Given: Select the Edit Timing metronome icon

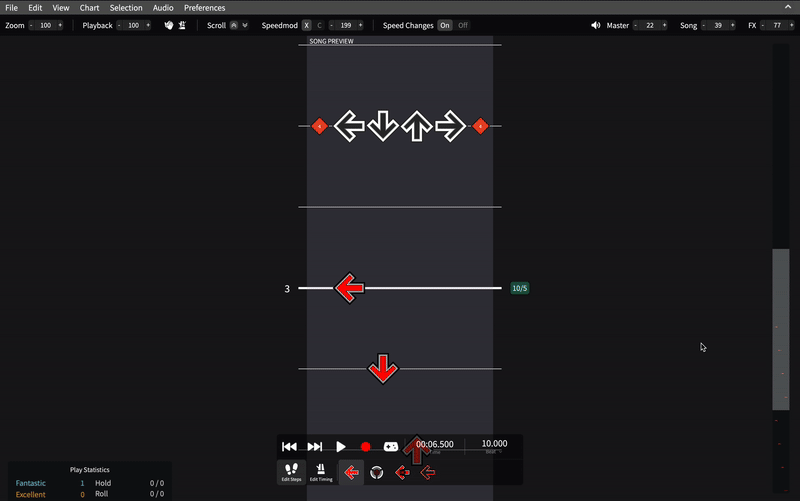Looking at the screenshot, I should pos(321,472).
